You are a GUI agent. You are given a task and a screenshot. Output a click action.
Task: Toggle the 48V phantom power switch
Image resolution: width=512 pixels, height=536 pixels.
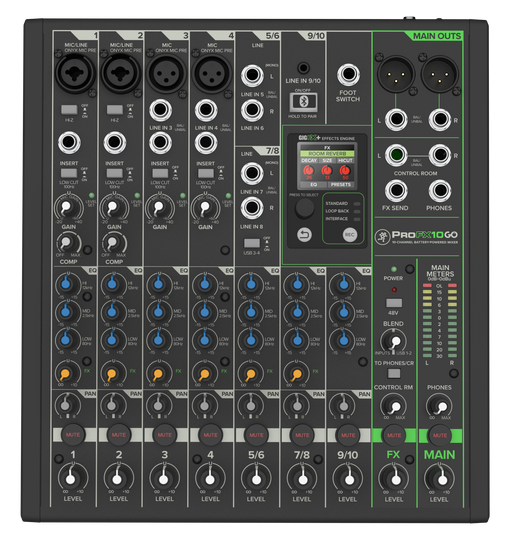394,303
